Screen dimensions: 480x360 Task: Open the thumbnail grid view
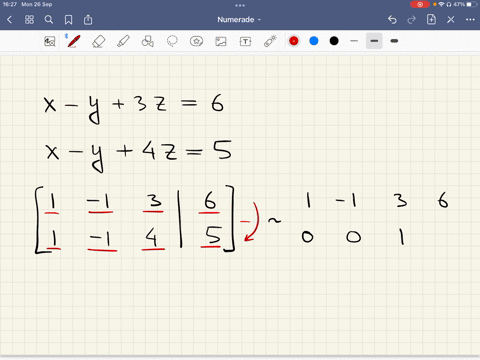pyautogui.click(x=29, y=20)
